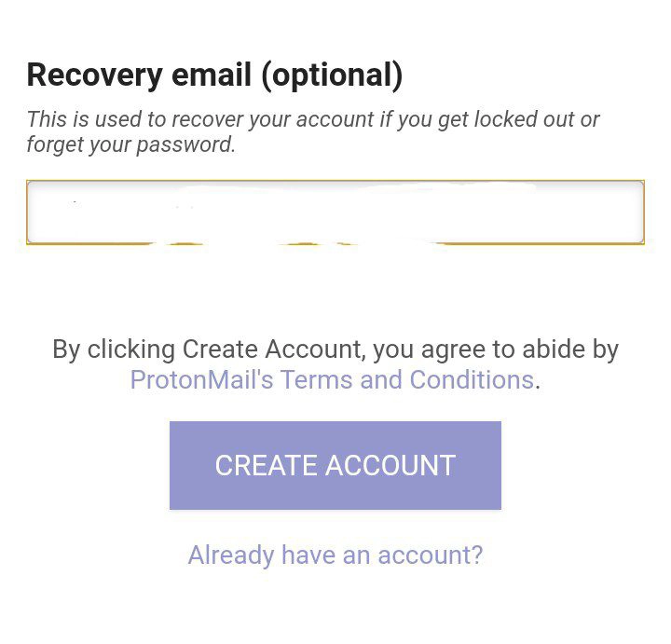The width and height of the screenshot is (671, 644).
Task: Submit signup via the purple Create Account button
Action: (x=335, y=465)
